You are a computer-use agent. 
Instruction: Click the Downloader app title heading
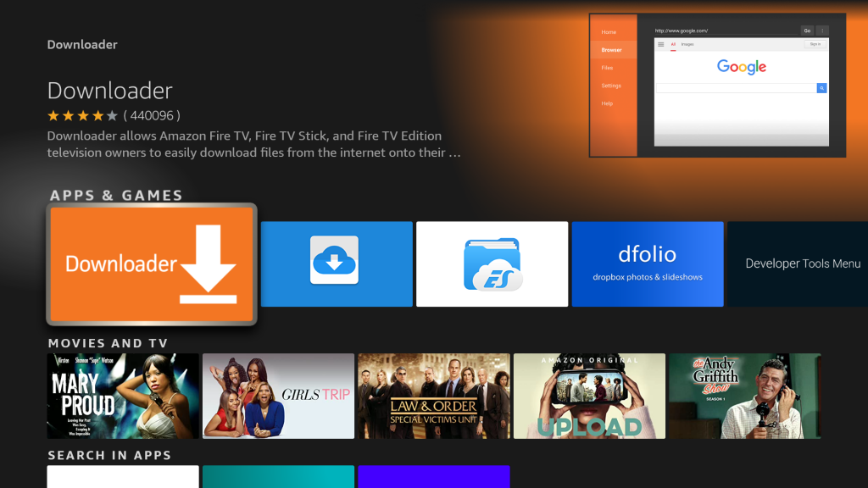pos(110,90)
